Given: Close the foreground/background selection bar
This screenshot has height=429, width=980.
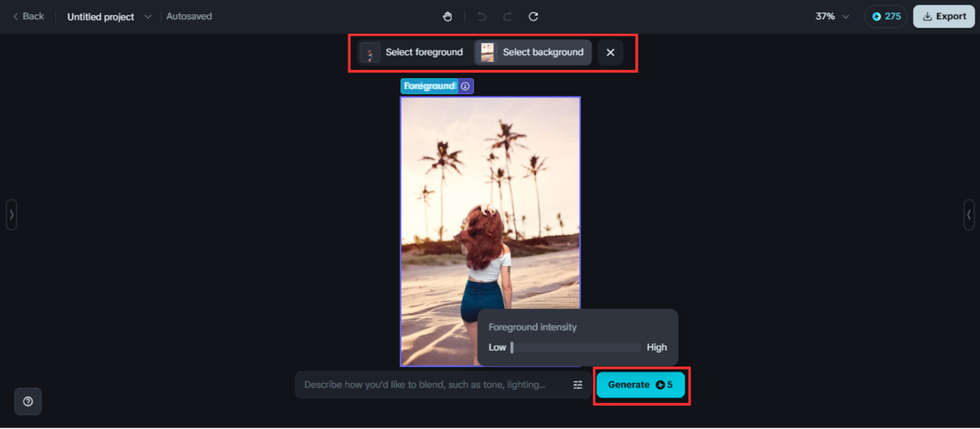Looking at the screenshot, I should pyautogui.click(x=610, y=52).
